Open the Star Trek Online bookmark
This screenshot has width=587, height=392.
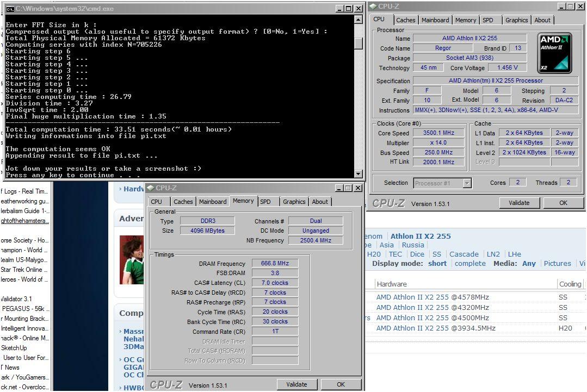tap(24, 269)
